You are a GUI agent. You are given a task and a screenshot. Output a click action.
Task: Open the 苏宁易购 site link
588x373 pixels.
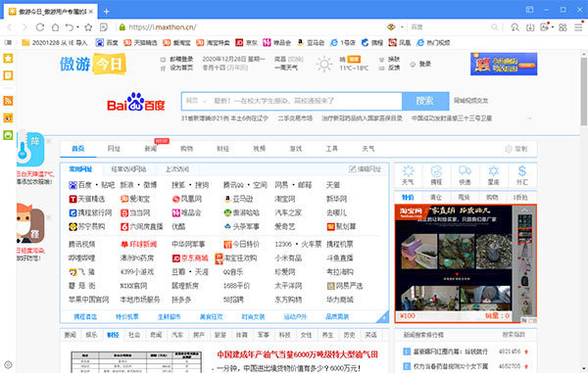coord(87,226)
